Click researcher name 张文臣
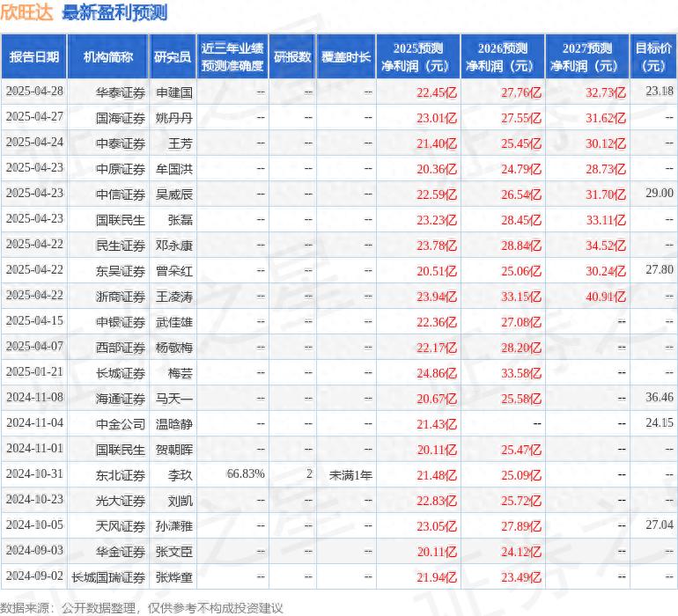Screen dimensions: 678x616 coord(174,552)
